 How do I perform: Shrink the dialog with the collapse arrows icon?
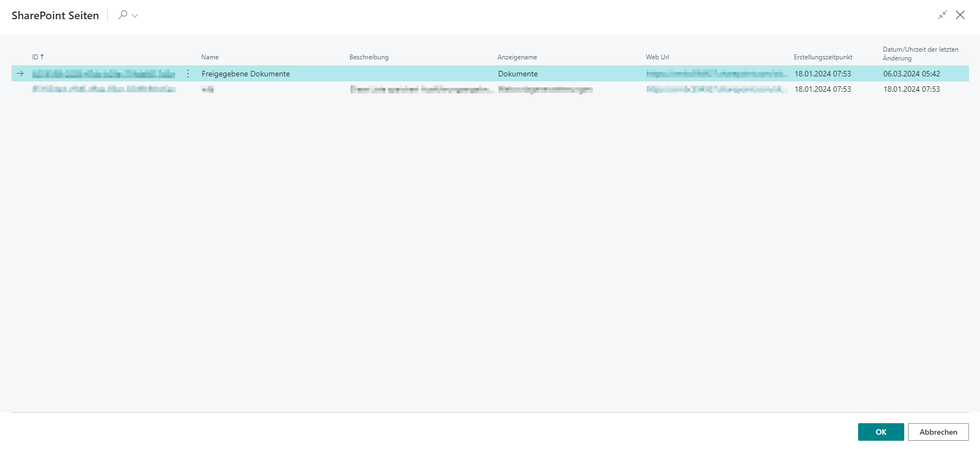pyautogui.click(x=942, y=15)
